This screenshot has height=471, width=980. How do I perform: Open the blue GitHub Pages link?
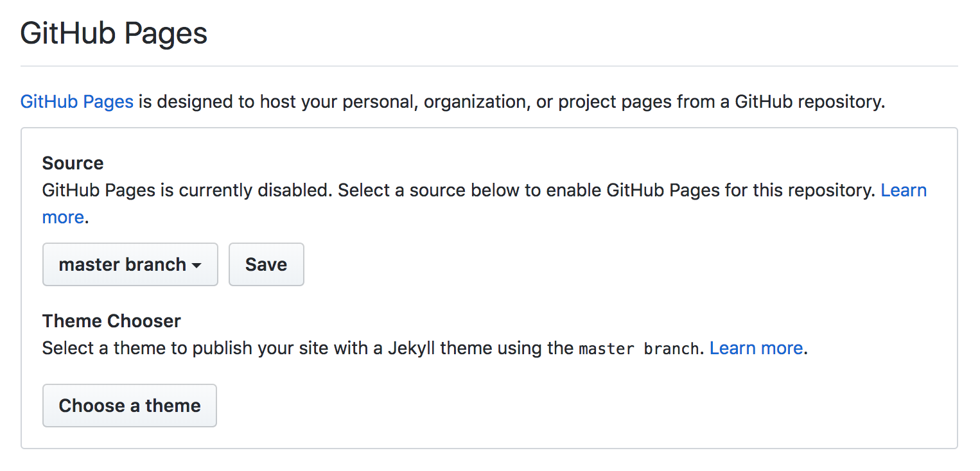click(x=77, y=101)
